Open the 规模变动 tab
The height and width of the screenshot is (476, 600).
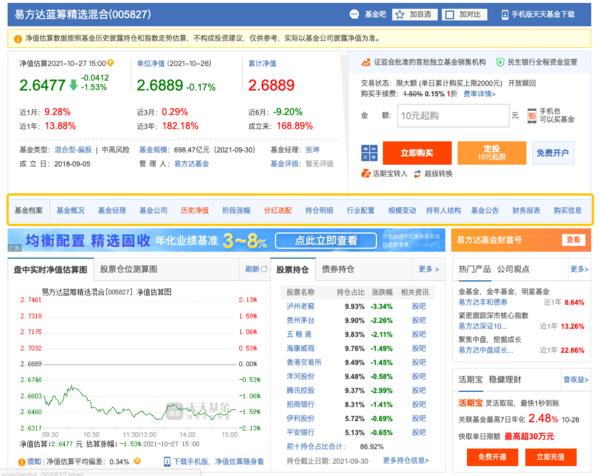tap(402, 210)
